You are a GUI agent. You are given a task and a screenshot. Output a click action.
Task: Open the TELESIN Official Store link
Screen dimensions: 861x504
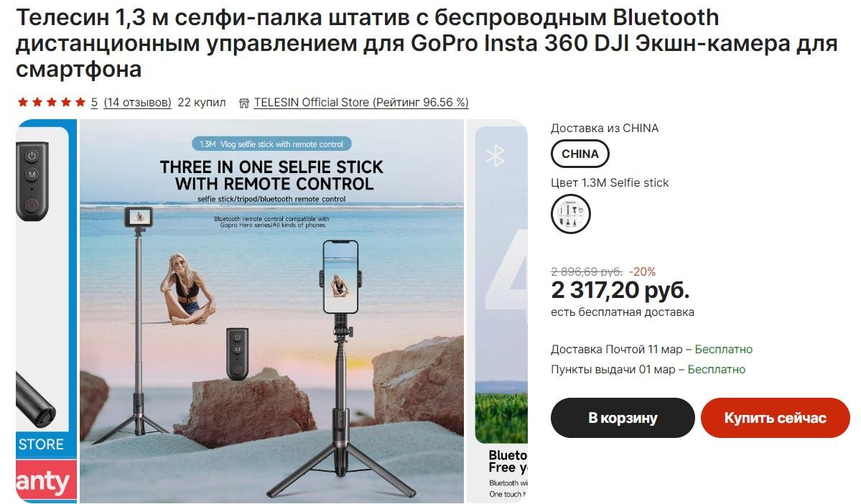coord(360,102)
